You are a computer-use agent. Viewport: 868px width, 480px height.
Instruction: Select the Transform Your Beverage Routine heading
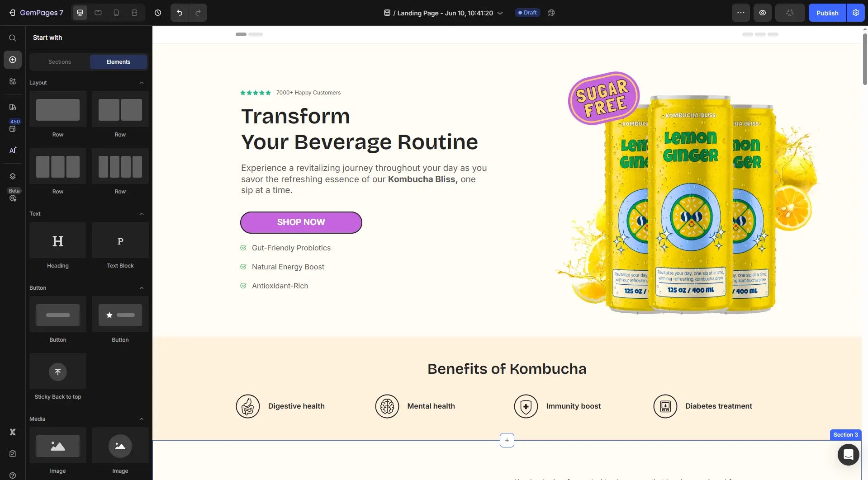[360, 129]
